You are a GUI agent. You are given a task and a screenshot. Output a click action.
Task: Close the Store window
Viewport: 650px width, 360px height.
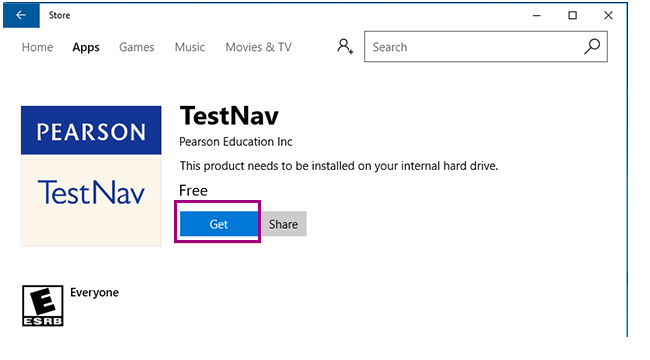pyautogui.click(x=608, y=15)
